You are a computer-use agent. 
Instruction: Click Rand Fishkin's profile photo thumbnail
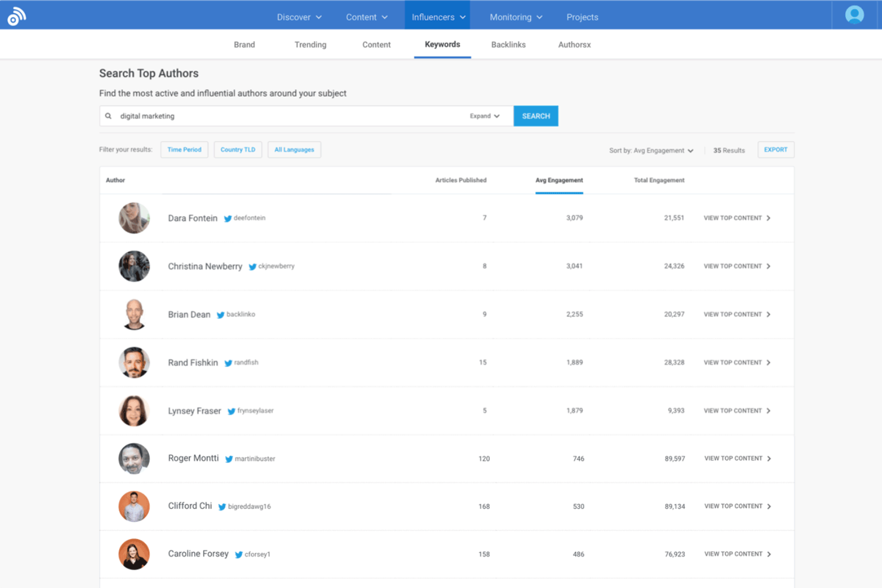[x=134, y=363]
